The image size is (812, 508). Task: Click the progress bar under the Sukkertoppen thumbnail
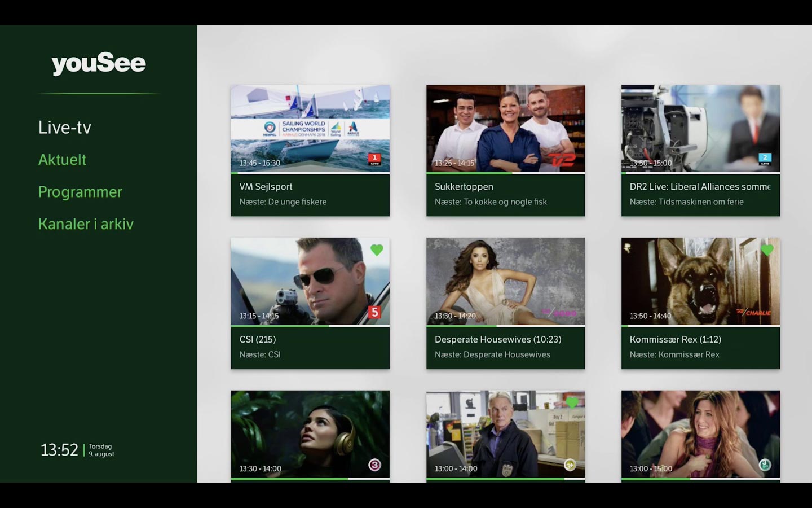click(x=505, y=173)
